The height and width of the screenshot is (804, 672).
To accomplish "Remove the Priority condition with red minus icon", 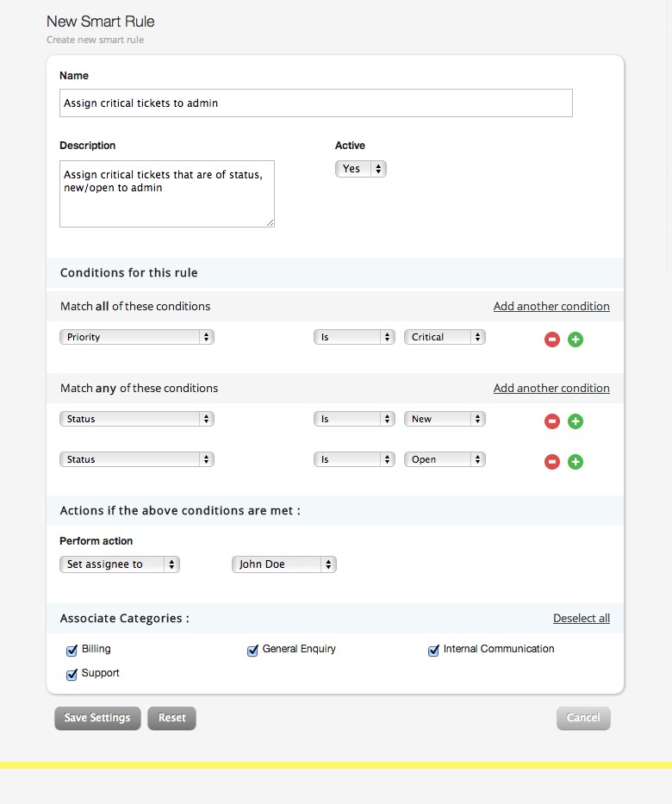I will click(x=552, y=340).
